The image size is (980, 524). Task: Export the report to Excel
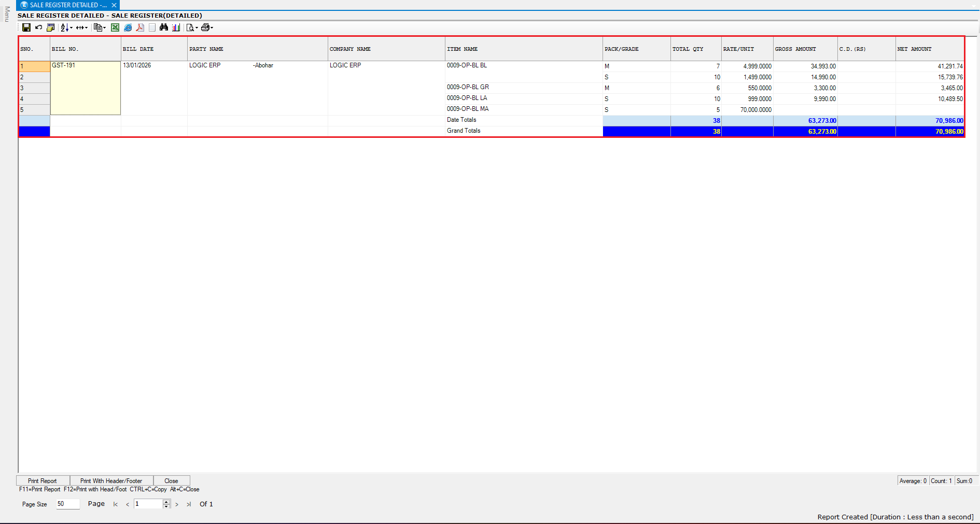tap(115, 27)
